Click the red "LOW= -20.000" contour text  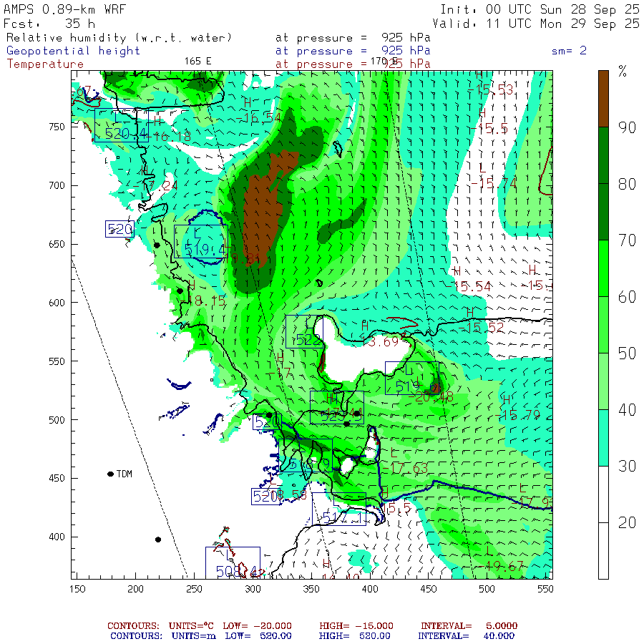click(x=257, y=626)
